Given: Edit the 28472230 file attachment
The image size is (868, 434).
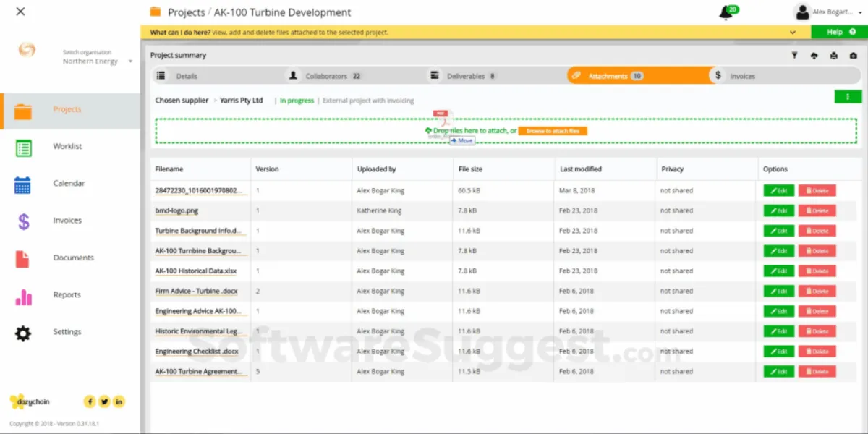Looking at the screenshot, I should tap(778, 191).
